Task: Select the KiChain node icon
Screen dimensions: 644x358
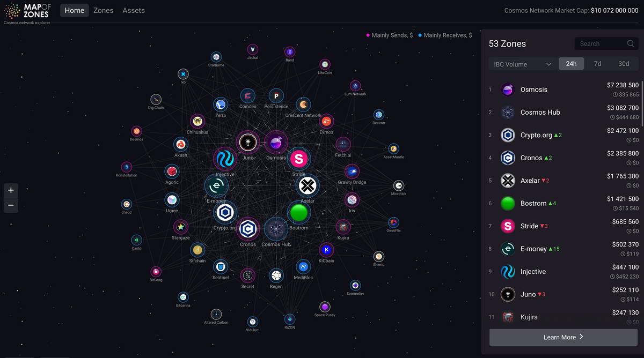Action: point(326,250)
